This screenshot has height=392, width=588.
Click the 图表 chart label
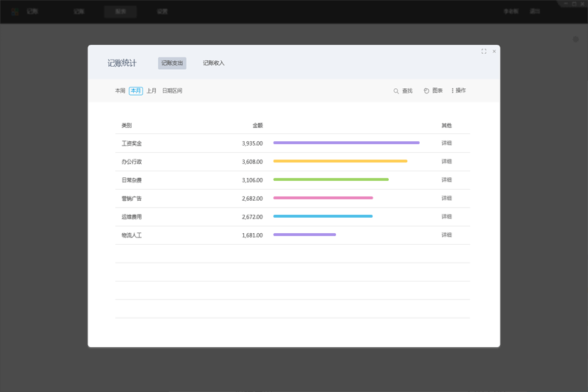click(437, 90)
